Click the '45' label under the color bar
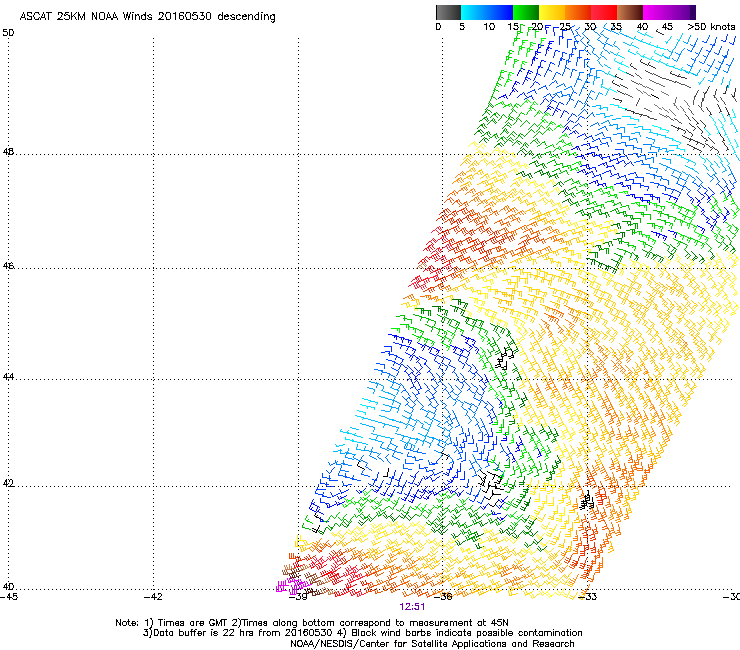740x650 pixels. pyautogui.click(x=667, y=26)
